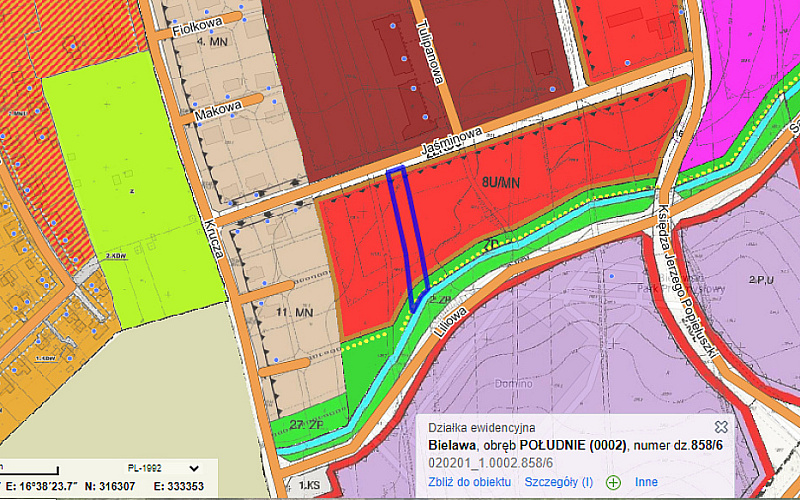Open the 'Inne' options link
This screenshot has width=800, height=500.
pyautogui.click(x=644, y=482)
